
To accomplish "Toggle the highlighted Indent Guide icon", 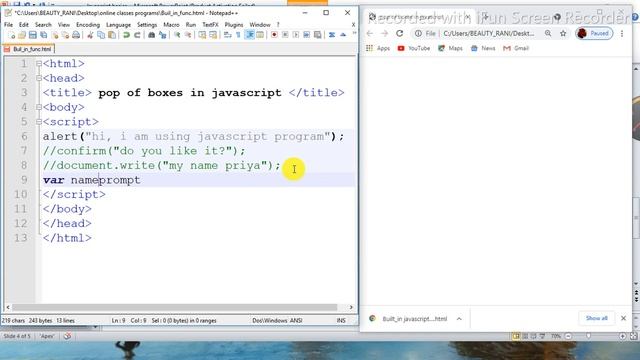I will [249, 35].
